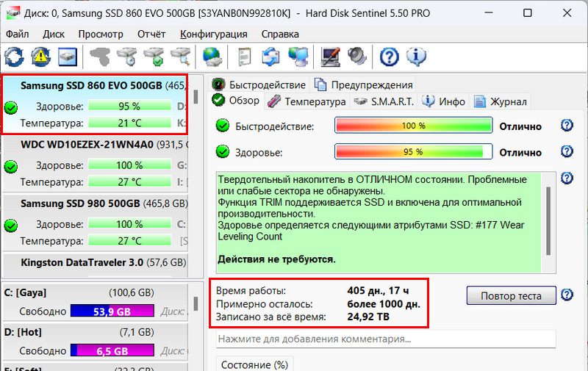Select the D: [Hot] partition
This screenshot has height=371, width=588.
click(96, 342)
